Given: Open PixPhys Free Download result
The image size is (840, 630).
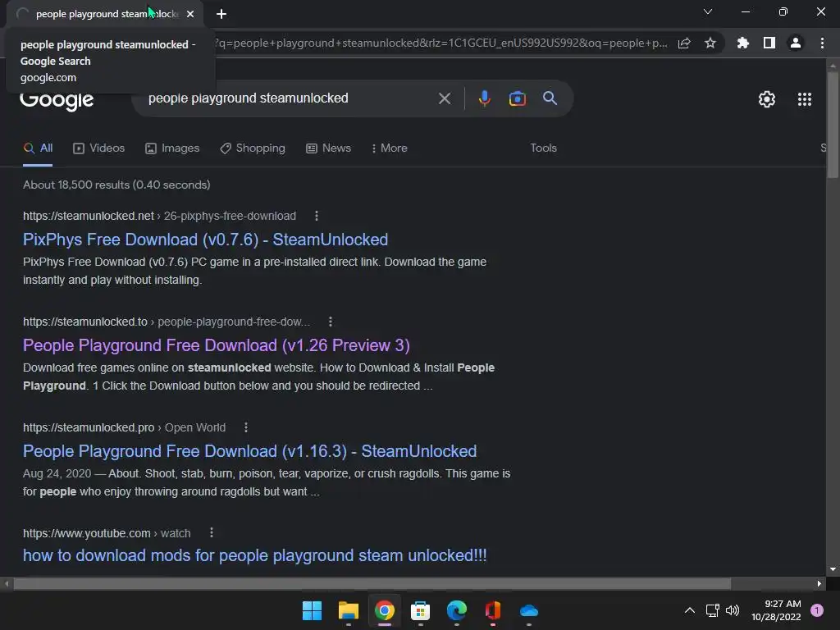Looking at the screenshot, I should click(x=205, y=240).
